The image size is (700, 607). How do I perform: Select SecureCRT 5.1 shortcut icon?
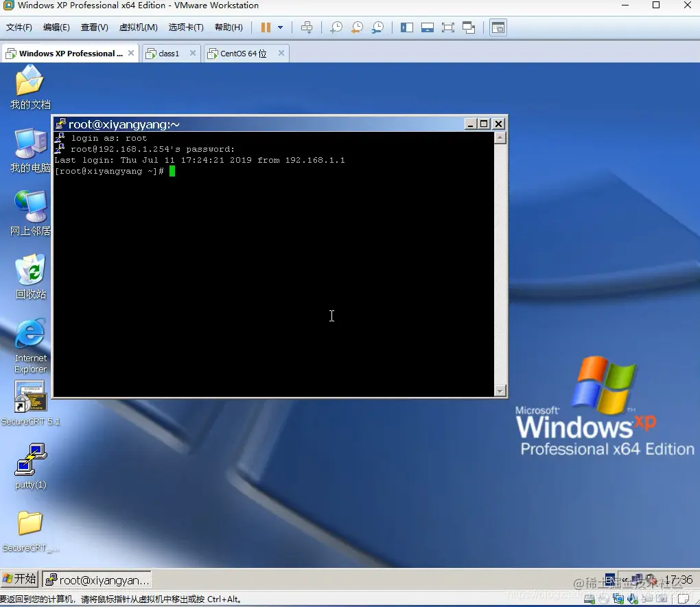coord(30,403)
